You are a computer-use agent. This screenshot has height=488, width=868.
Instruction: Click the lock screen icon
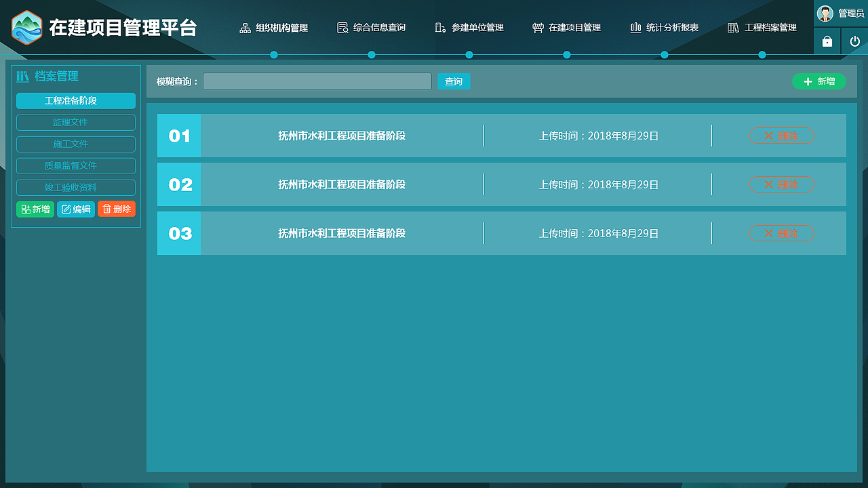(827, 41)
